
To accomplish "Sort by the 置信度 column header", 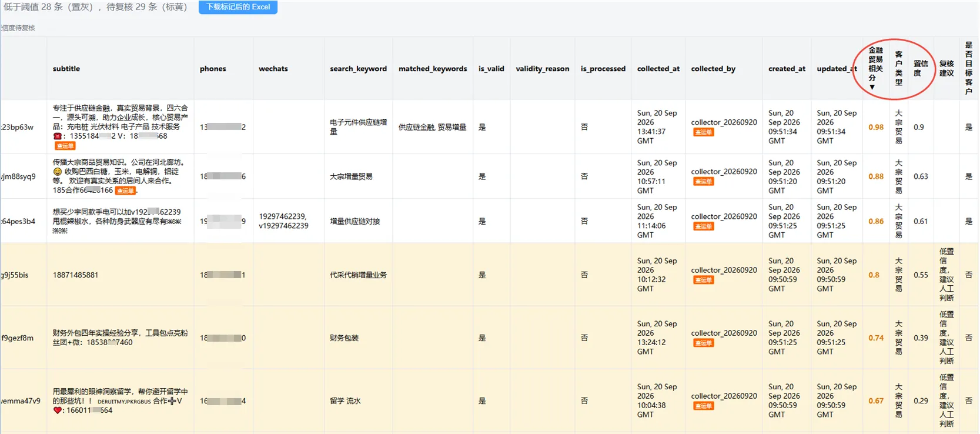I will (x=921, y=68).
